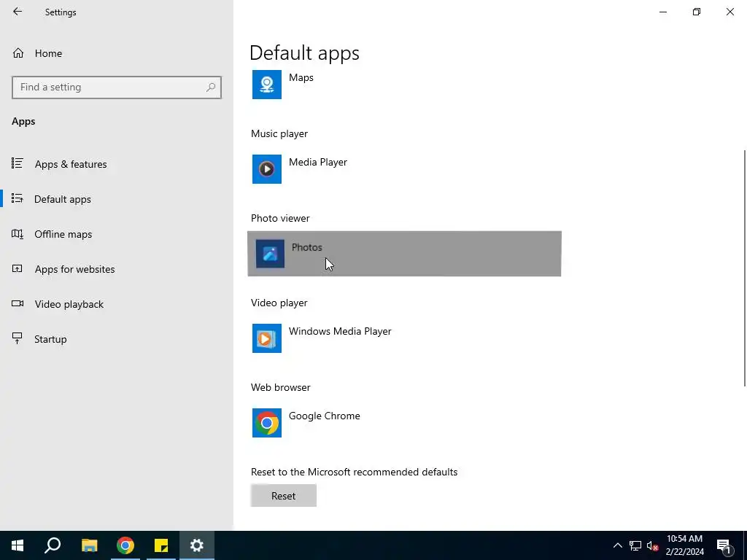
Task: Click the network icon in system tray
Action: (x=635, y=545)
